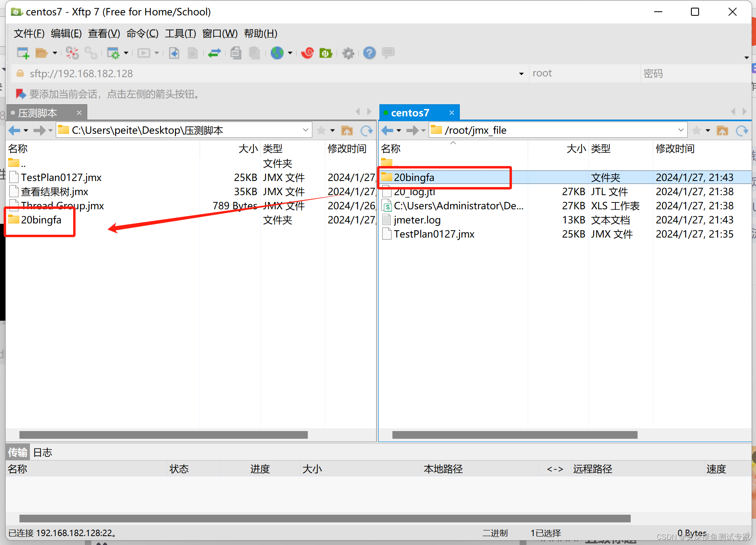Click the terminal play toolbar icon
Screen dimensions: 756x545
tap(143, 53)
